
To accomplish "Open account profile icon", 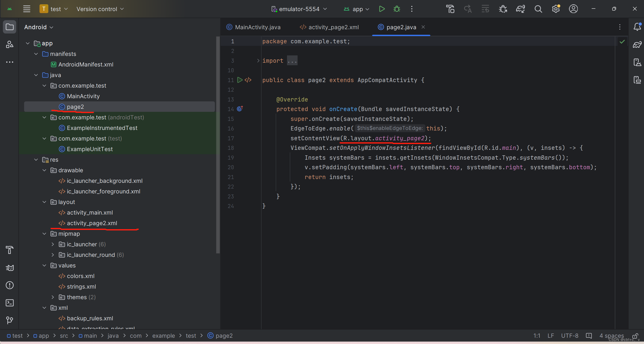I will coord(573,9).
